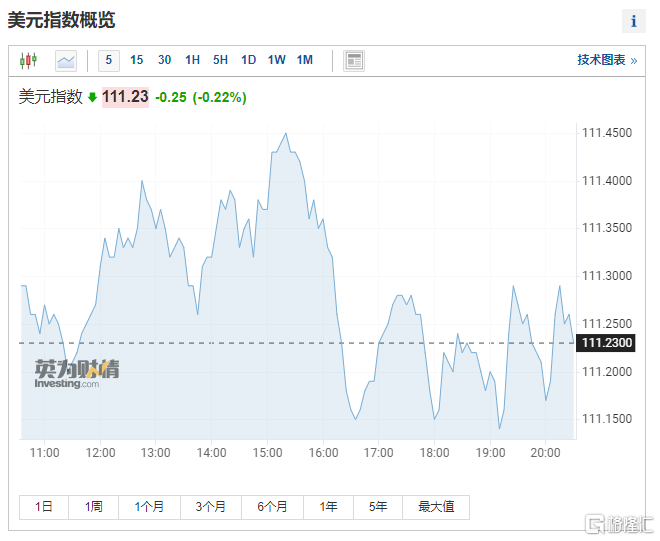
Task: Select the 5H interval
Action: (220, 60)
